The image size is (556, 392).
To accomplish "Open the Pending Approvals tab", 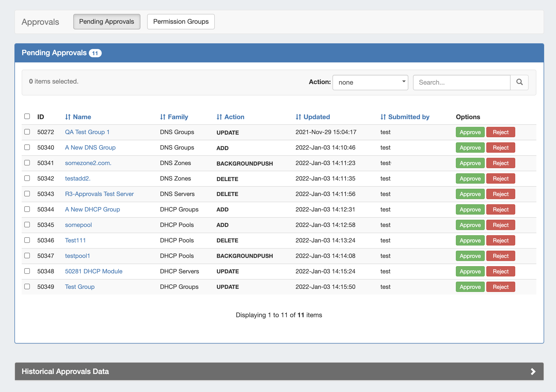I will pyautogui.click(x=107, y=22).
